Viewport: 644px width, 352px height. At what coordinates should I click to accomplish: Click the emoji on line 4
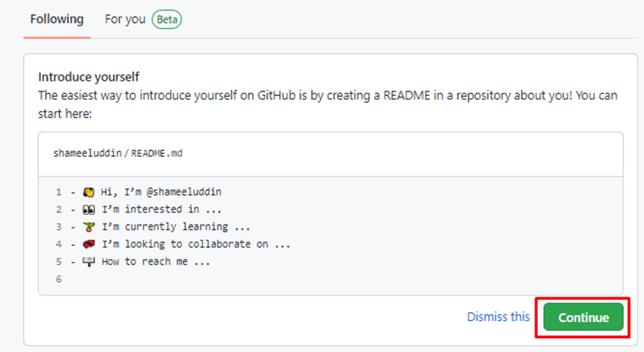pos(88,244)
